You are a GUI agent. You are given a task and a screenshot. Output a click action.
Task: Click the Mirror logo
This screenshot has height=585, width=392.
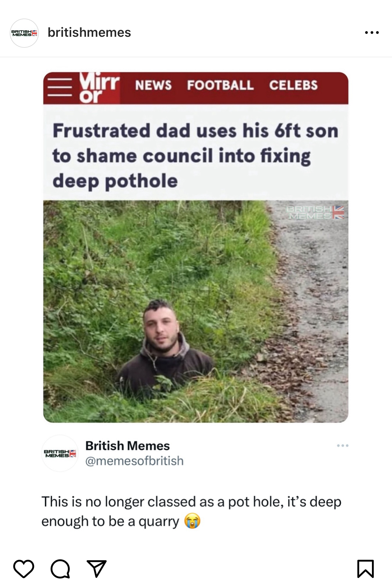click(99, 88)
